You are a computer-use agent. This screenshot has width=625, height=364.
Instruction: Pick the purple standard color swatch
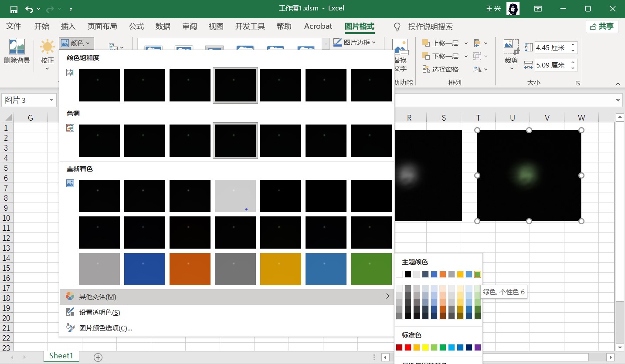click(478, 347)
